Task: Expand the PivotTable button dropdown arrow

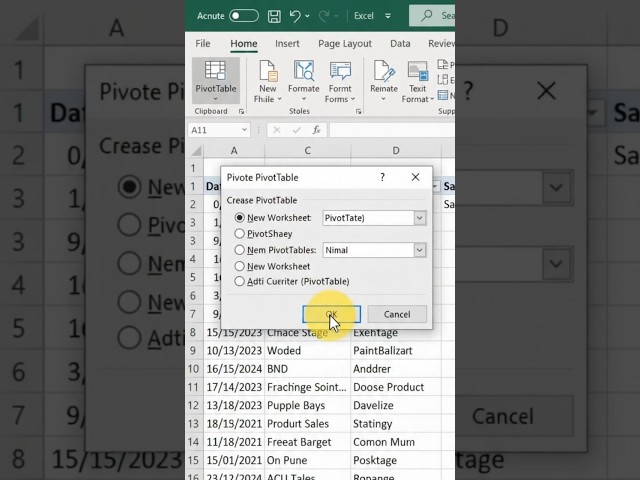Action: coord(216,99)
